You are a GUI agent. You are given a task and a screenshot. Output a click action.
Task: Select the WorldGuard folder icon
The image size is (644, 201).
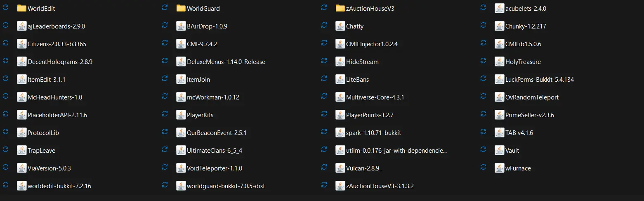181,8
